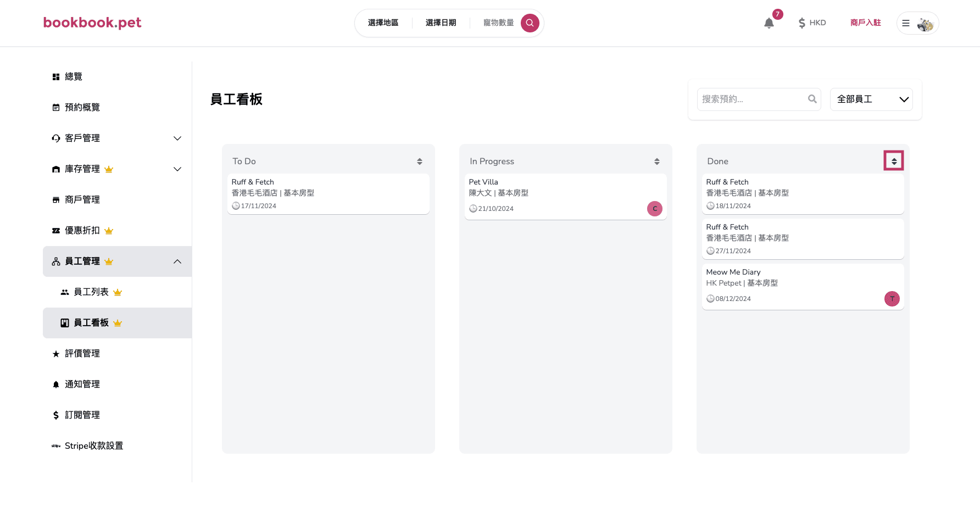Click the 員工管理 org chart icon
This screenshot has width=980, height=513.
coord(56,261)
